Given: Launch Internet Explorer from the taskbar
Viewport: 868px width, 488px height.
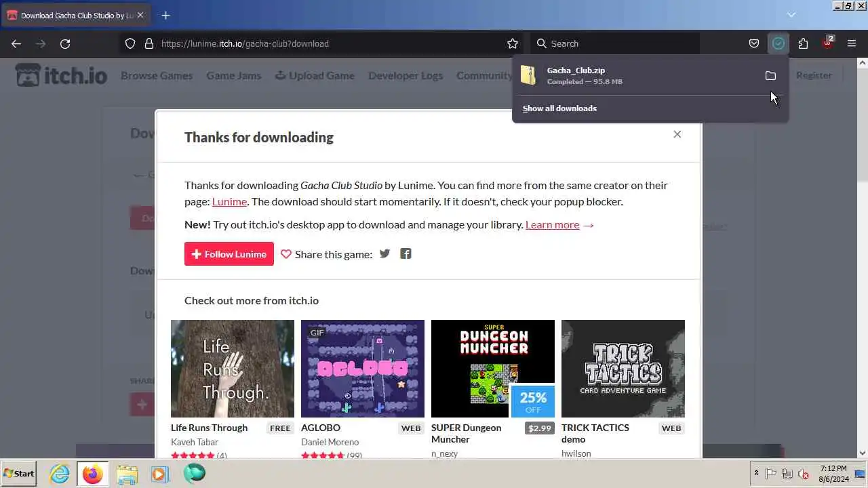Looking at the screenshot, I should coord(60,474).
